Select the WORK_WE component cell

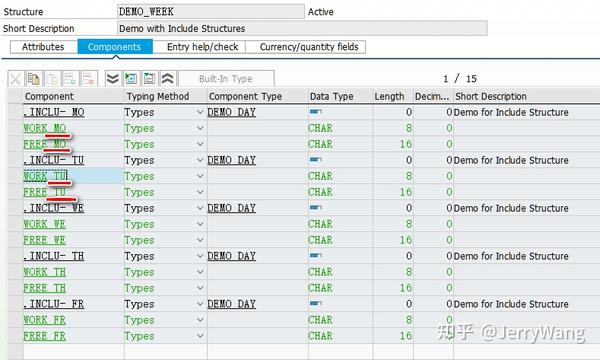point(73,224)
